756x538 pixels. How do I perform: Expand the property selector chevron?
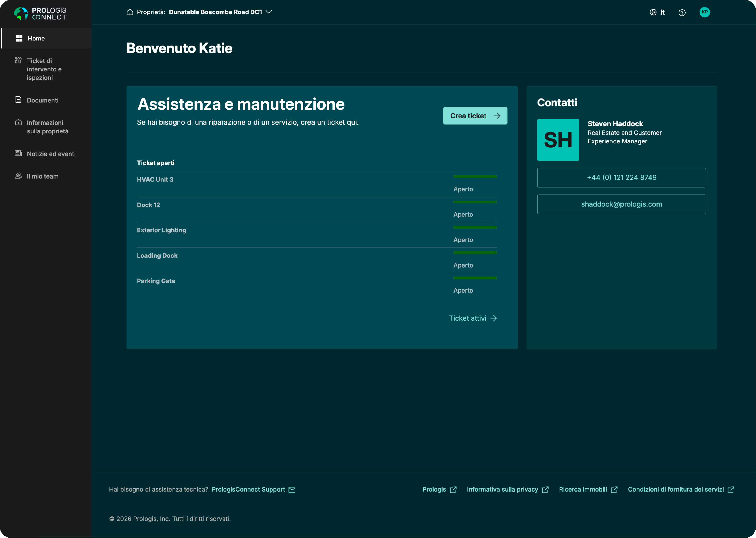[x=269, y=12]
